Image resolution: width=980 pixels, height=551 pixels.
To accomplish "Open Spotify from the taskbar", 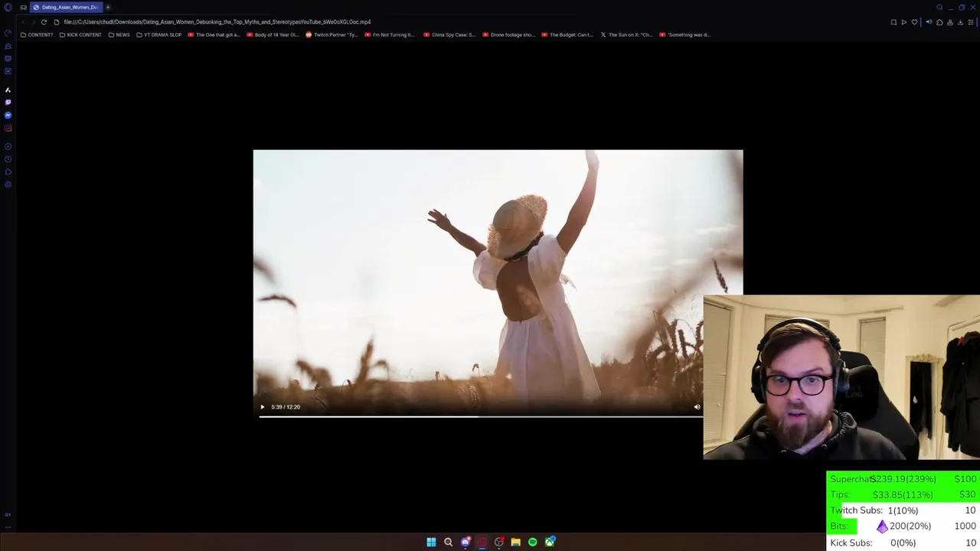I will click(532, 542).
